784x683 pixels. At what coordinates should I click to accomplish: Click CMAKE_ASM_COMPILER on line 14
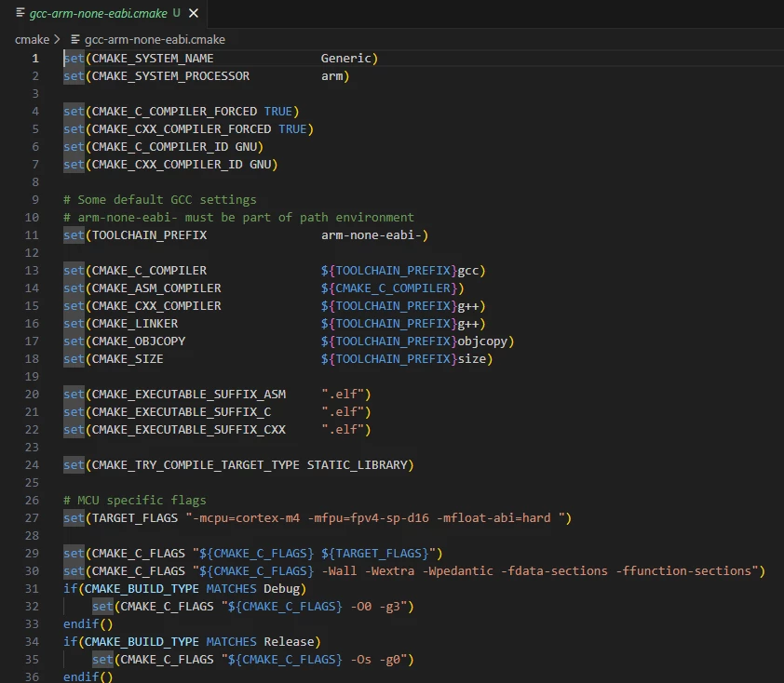tap(156, 288)
